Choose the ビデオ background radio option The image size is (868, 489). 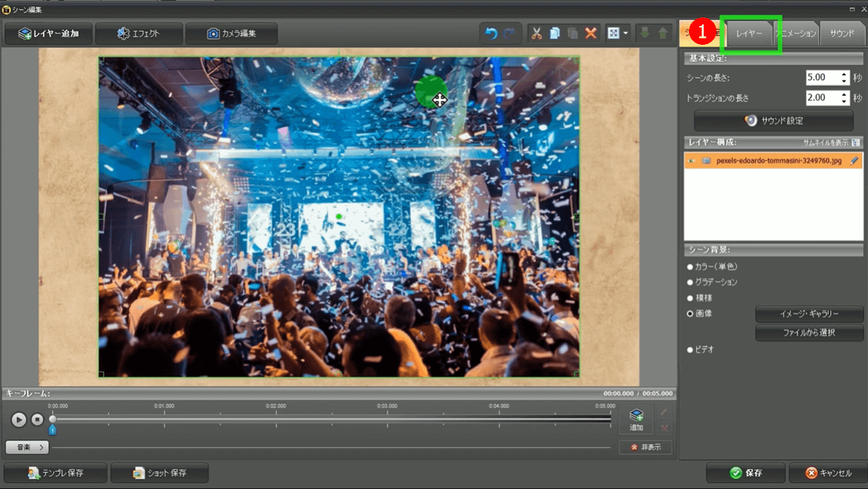pos(690,350)
